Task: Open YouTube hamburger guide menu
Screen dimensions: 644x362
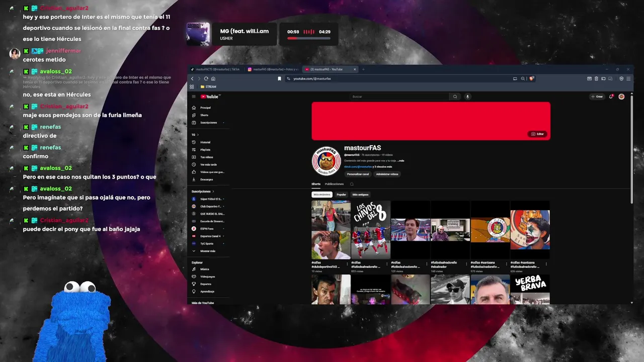Action: point(194,97)
